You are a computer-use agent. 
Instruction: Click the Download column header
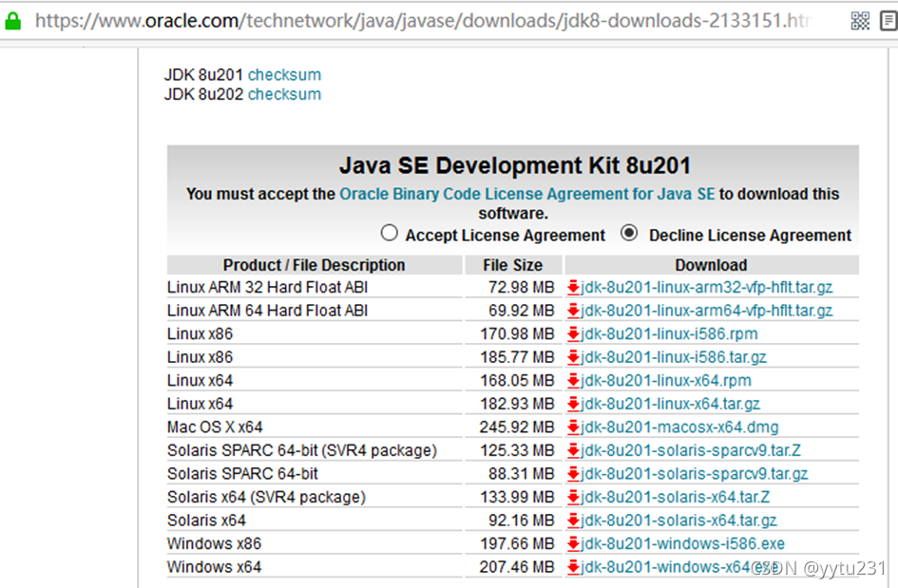[x=711, y=265]
